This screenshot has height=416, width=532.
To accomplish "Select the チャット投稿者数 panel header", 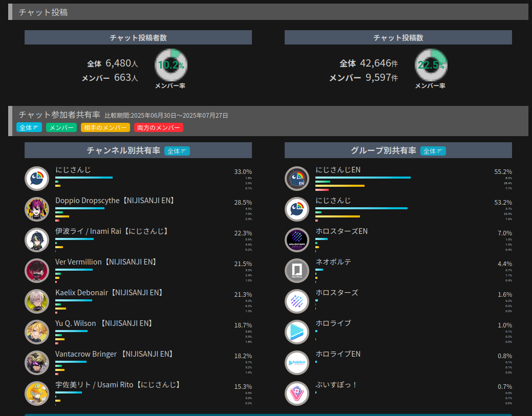I will [138, 37].
